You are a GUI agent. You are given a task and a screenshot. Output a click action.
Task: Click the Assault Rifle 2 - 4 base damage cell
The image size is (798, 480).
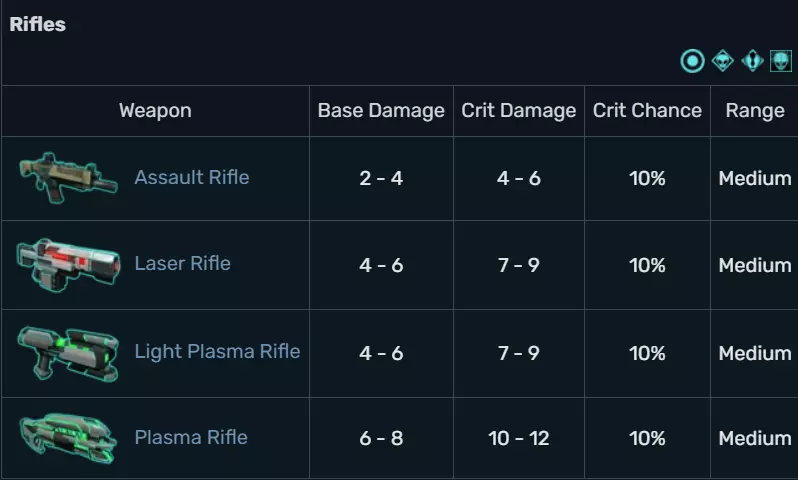point(381,179)
